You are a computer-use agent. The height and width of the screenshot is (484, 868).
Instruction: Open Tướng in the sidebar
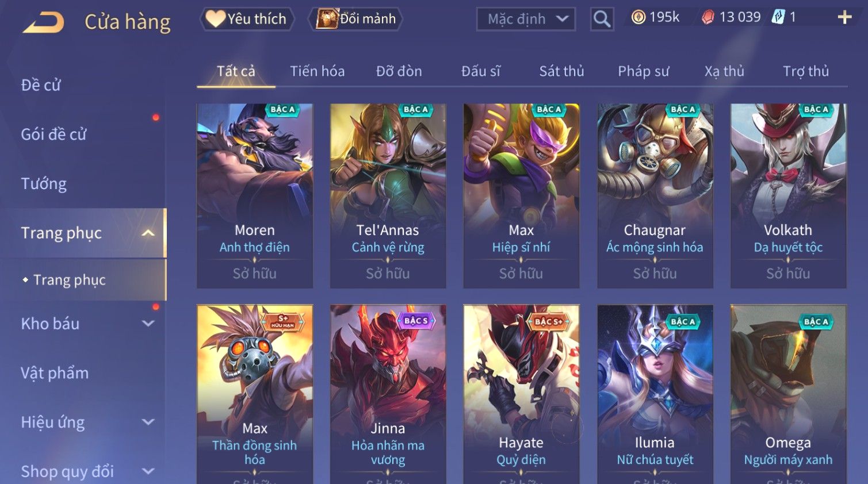(x=44, y=184)
